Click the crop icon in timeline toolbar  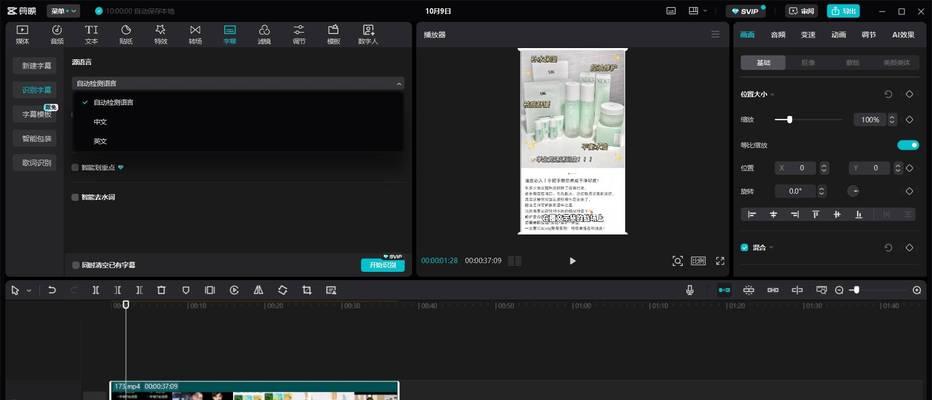[307, 290]
